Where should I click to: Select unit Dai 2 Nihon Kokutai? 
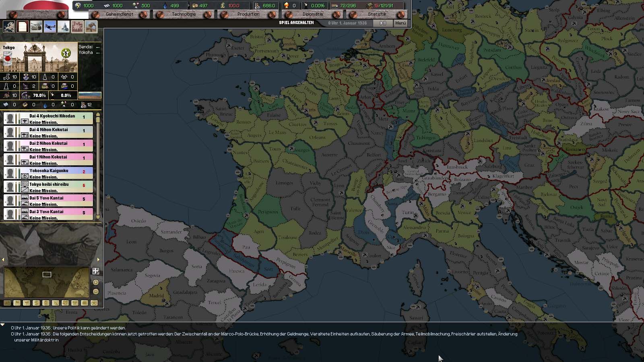click(x=48, y=146)
